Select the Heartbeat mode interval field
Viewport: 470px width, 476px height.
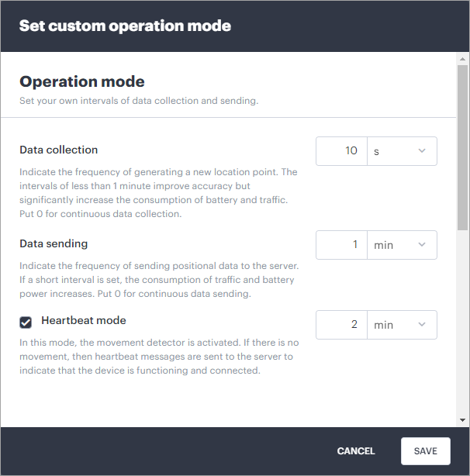(x=341, y=325)
